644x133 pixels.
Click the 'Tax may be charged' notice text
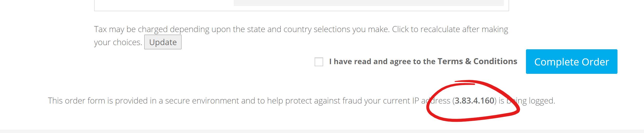(301, 35)
